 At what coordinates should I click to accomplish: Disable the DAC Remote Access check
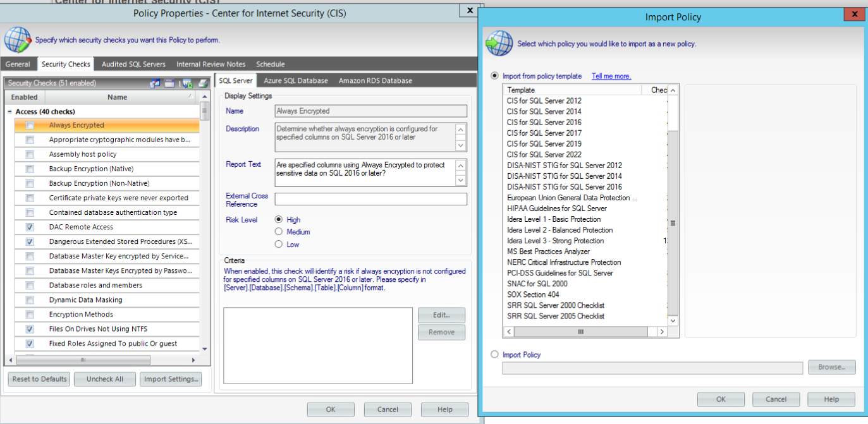30,227
